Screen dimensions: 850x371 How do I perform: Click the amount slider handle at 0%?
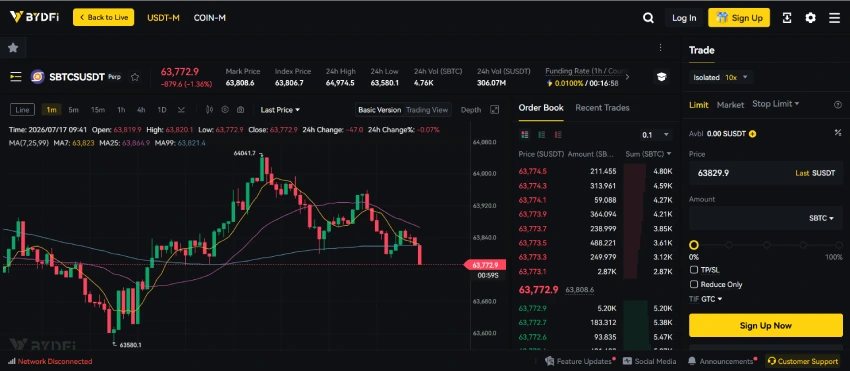click(x=693, y=245)
